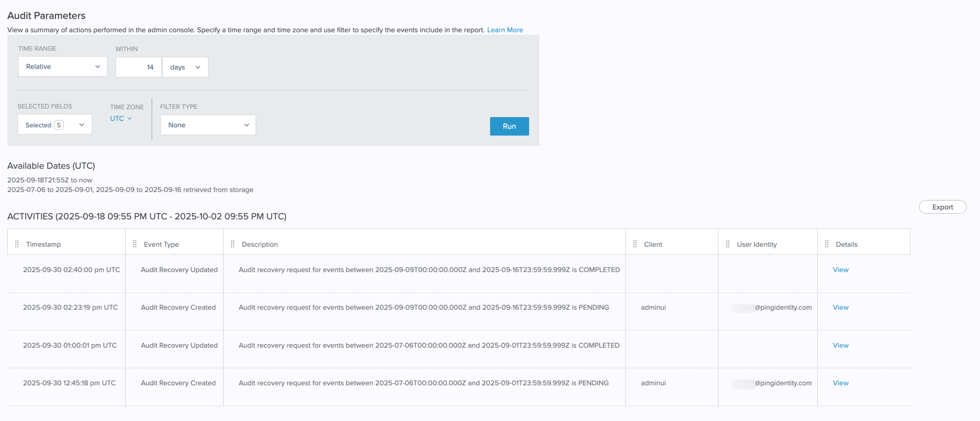Click the Export button

[942, 207]
